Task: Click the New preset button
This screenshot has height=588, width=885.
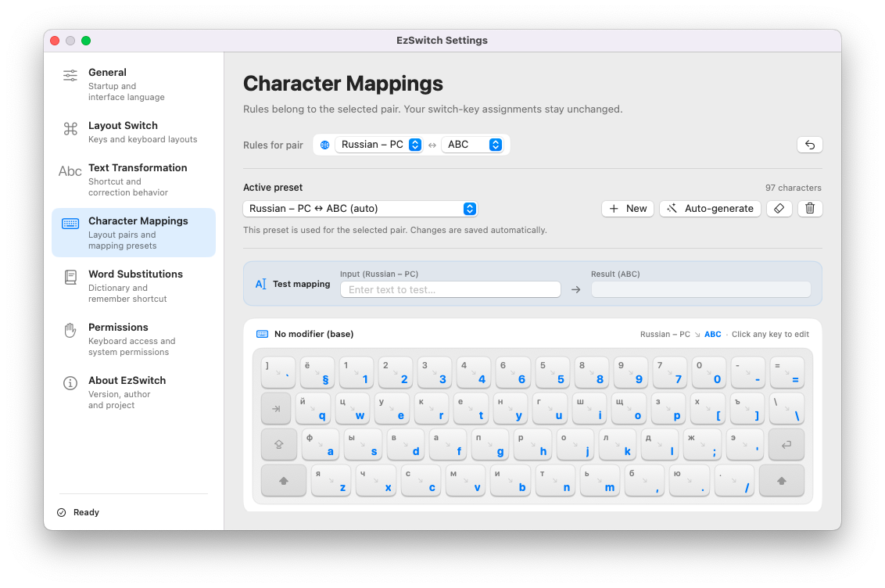Action: tap(628, 208)
